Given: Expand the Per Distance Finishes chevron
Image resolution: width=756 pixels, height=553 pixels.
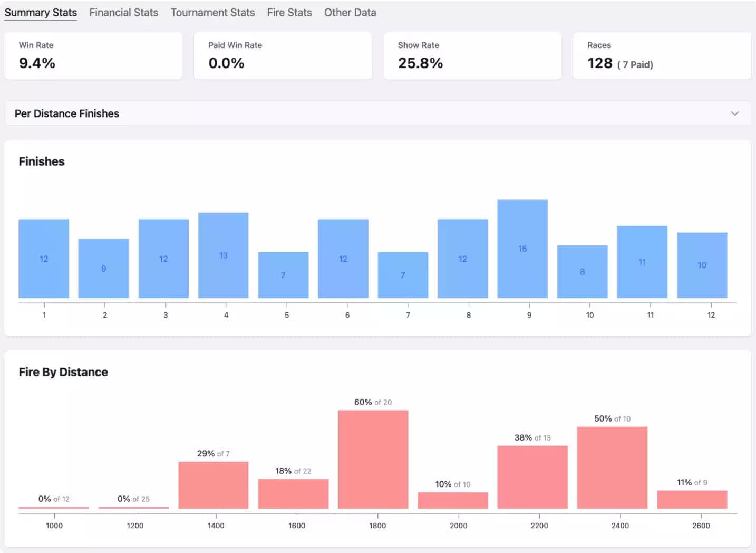Looking at the screenshot, I should pos(734,113).
